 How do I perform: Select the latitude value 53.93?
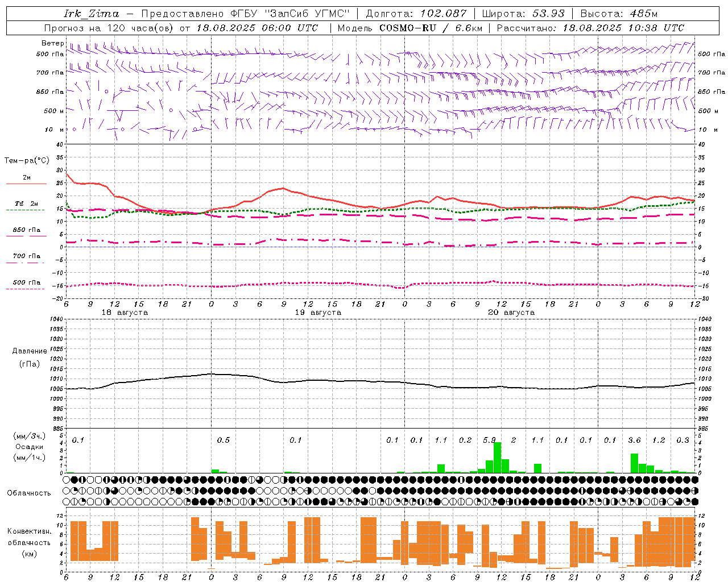pos(548,14)
